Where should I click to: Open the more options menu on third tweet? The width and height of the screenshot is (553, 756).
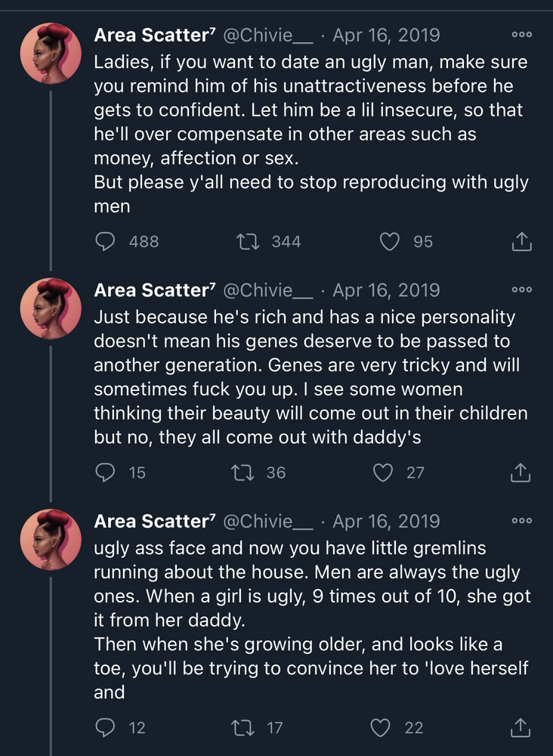click(x=522, y=521)
